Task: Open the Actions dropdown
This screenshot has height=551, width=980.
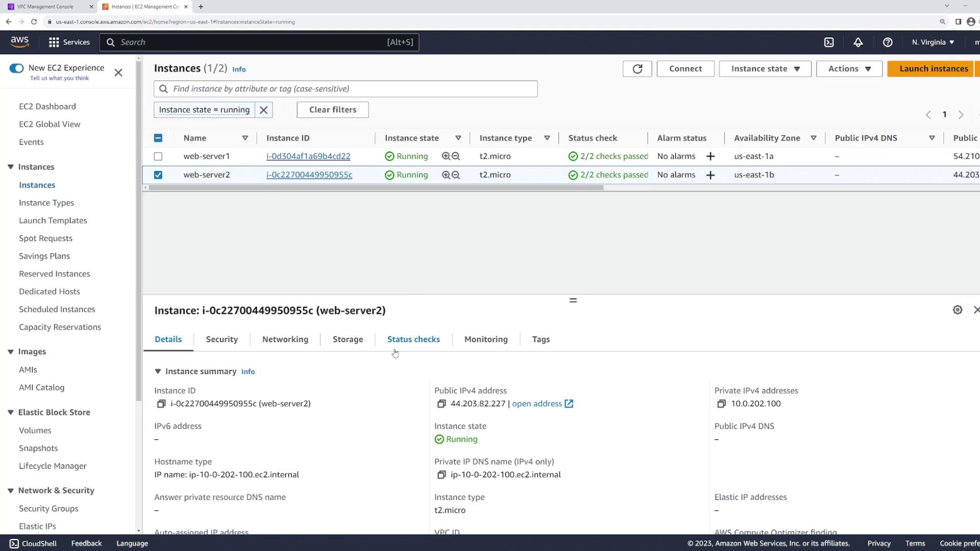Action: point(849,69)
